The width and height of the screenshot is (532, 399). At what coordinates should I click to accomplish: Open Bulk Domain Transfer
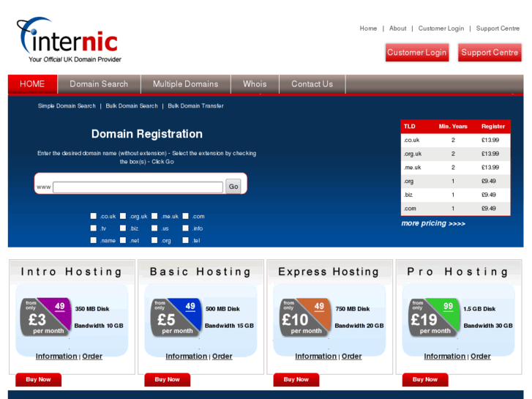coord(196,106)
